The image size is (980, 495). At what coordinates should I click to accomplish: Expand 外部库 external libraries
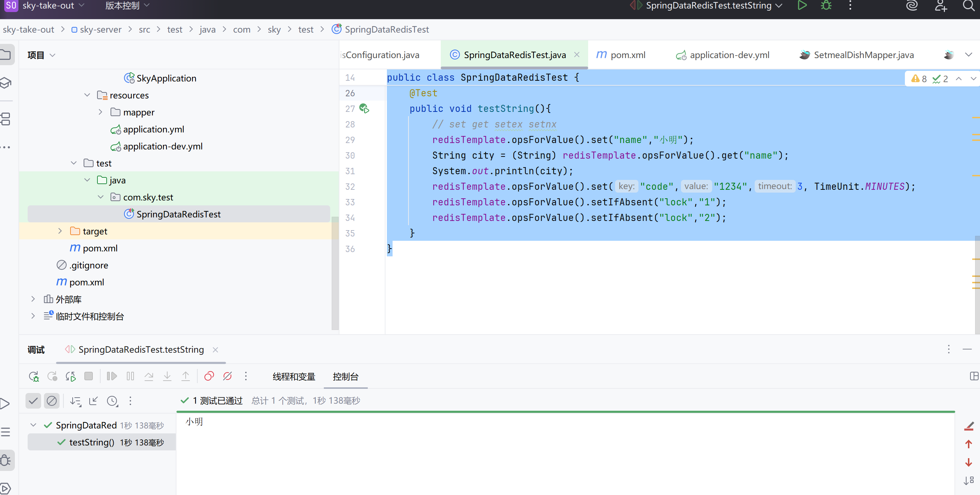point(33,299)
